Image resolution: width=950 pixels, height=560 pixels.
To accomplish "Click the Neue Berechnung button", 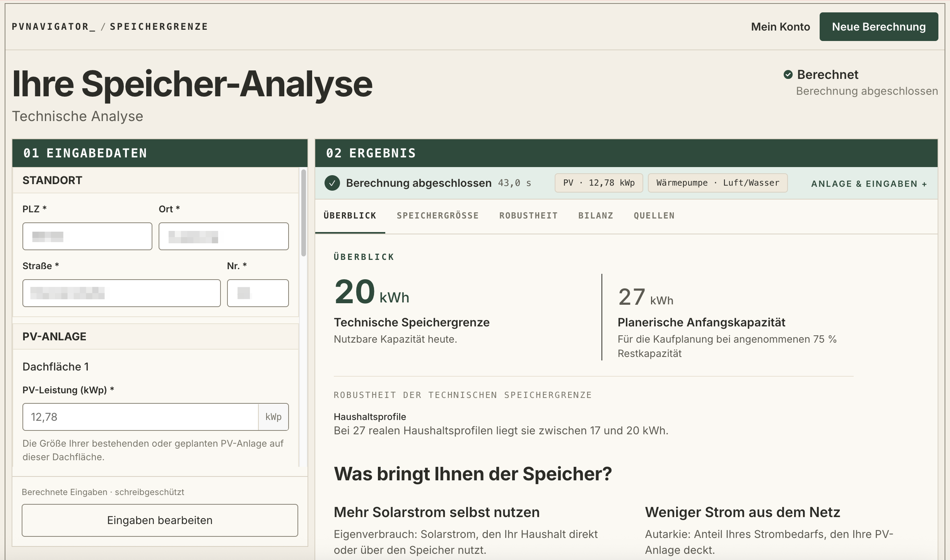I will point(879,27).
